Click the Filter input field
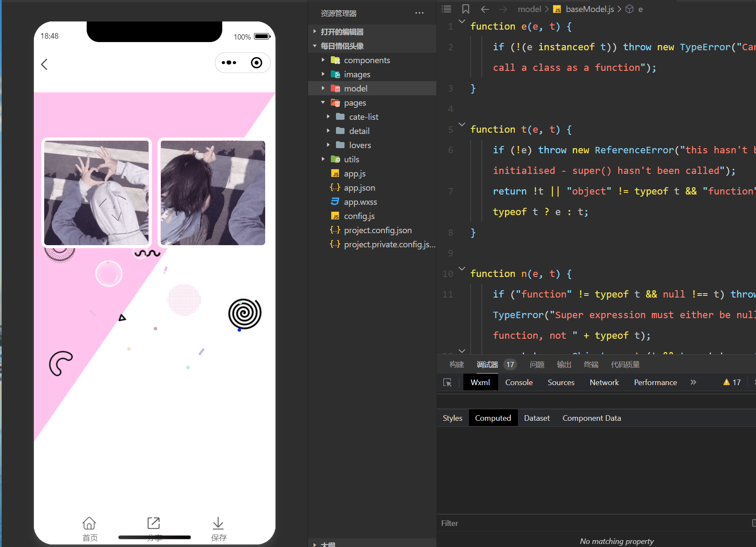The height and width of the screenshot is (547, 756). point(594,523)
